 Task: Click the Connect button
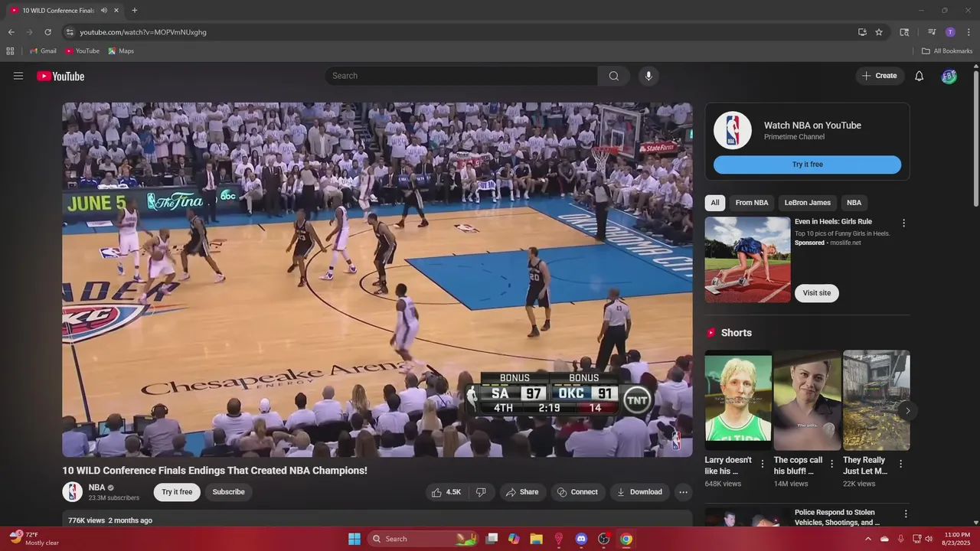(578, 492)
